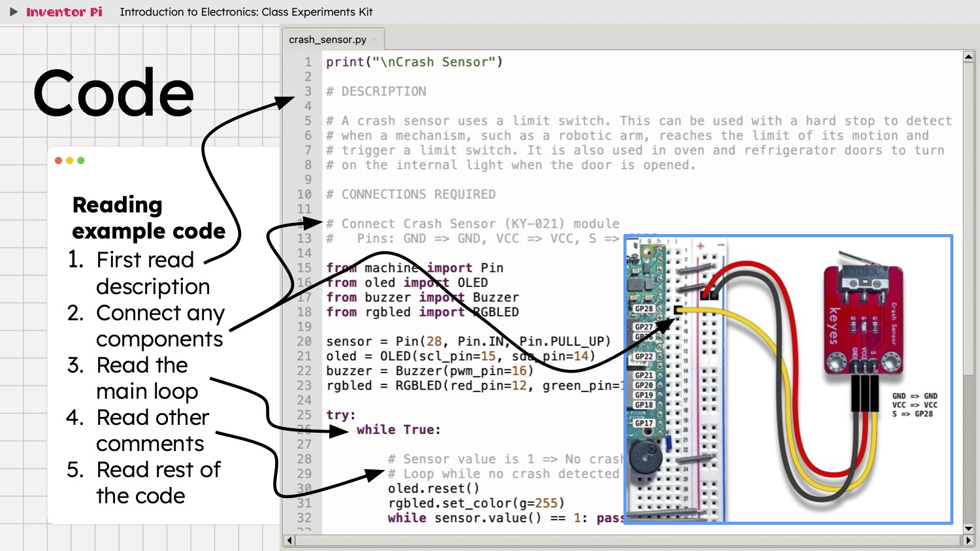The height and width of the screenshot is (551, 980).
Task: Click the crash sensor wiring diagram image
Action: [x=789, y=379]
